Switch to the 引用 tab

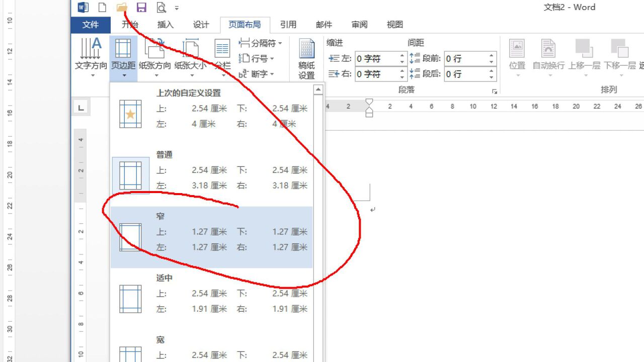tap(288, 25)
